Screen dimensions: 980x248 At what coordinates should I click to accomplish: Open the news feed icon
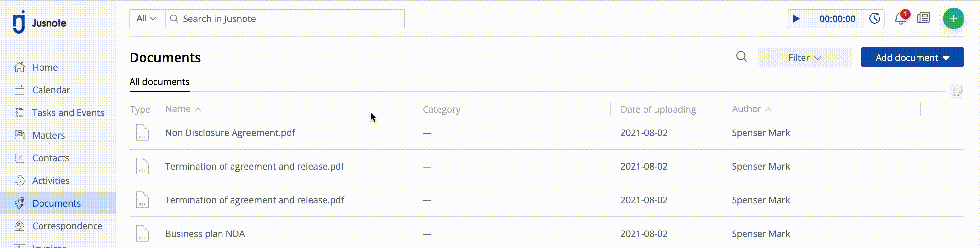click(923, 18)
